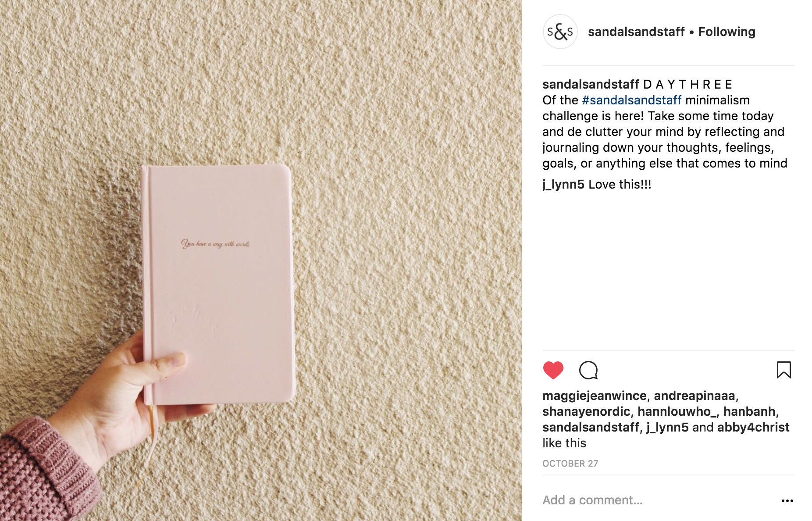Save the post with the bookmark icon
Screen dimensions: 812x521
pos(784,370)
